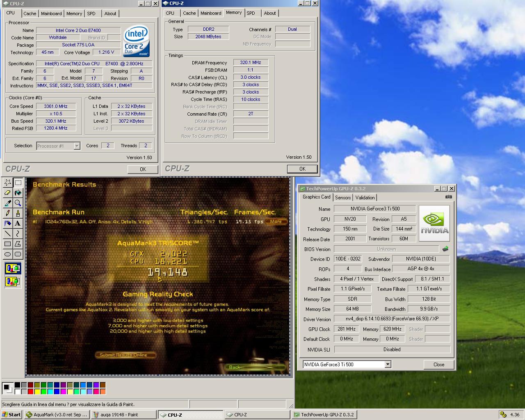Open the Processor #1 selection dropdown
525x420 pixels.
coord(77,146)
